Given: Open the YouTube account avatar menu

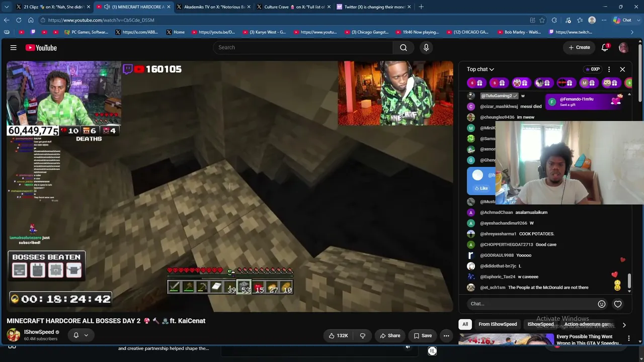Looking at the screenshot, I should (x=623, y=47).
